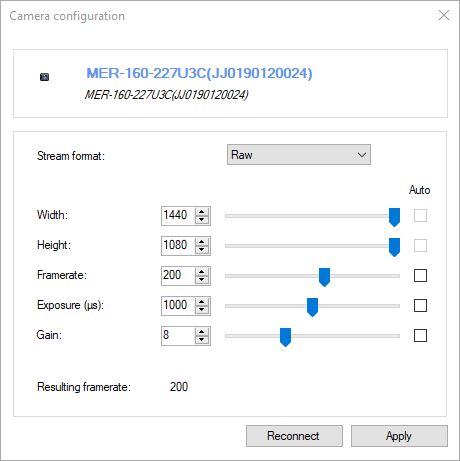Image resolution: width=460 pixels, height=461 pixels.
Task: Decrease Width with the down arrow
Action: 201,220
